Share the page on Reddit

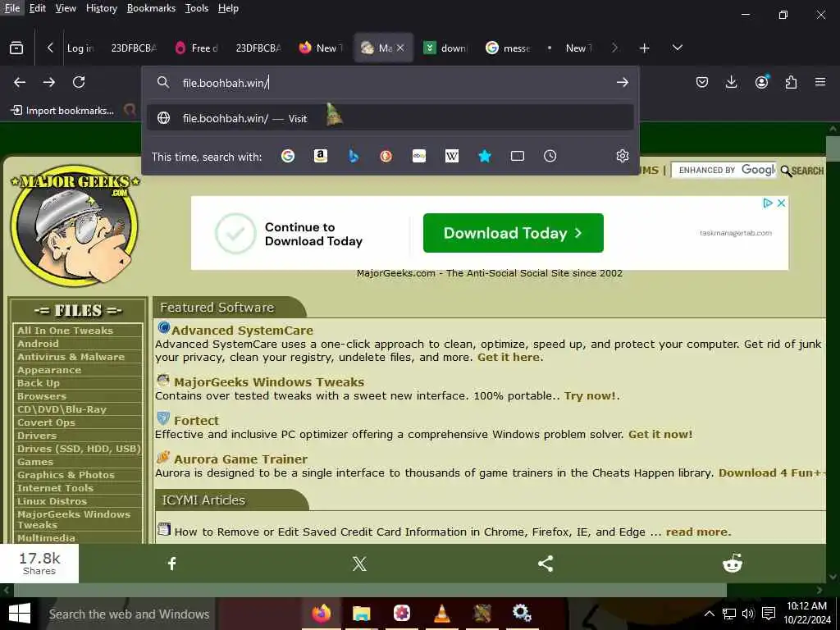tap(733, 563)
